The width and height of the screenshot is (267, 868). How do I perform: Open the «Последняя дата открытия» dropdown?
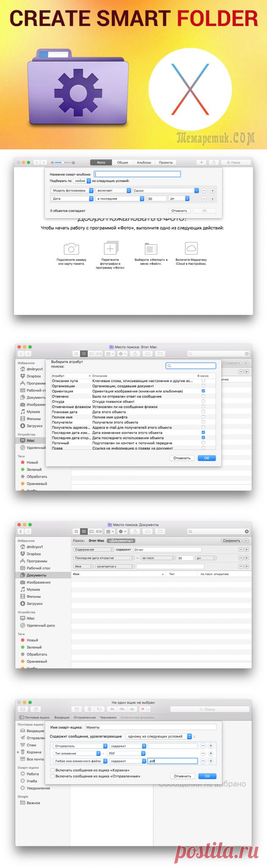tap(104, 558)
